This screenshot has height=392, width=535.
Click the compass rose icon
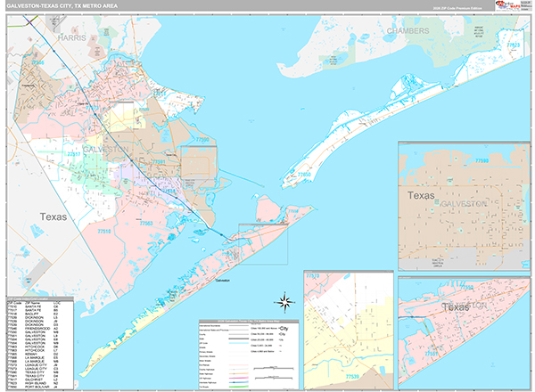pyautogui.click(x=284, y=300)
